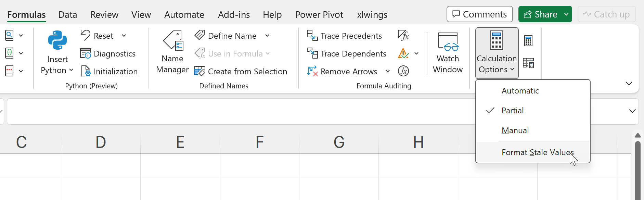This screenshot has width=644, height=200.
Task: Click the Insert Python icon
Action: point(57,40)
